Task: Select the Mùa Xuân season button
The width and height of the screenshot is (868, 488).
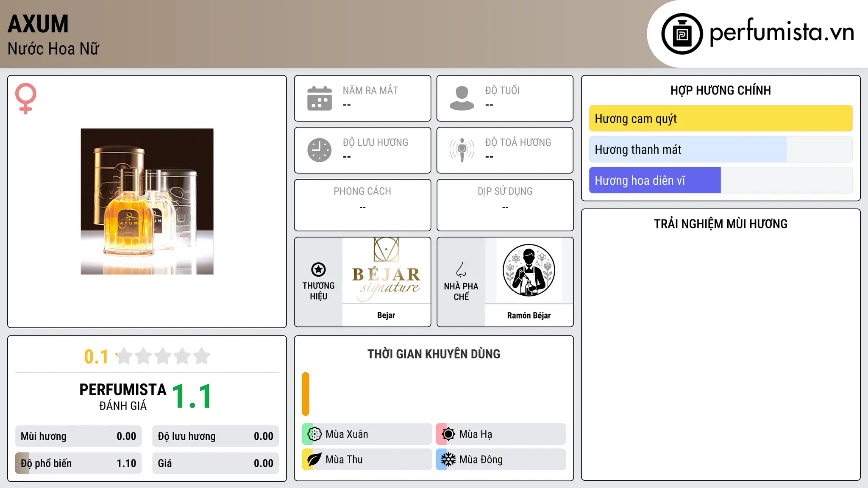Action: (x=367, y=434)
